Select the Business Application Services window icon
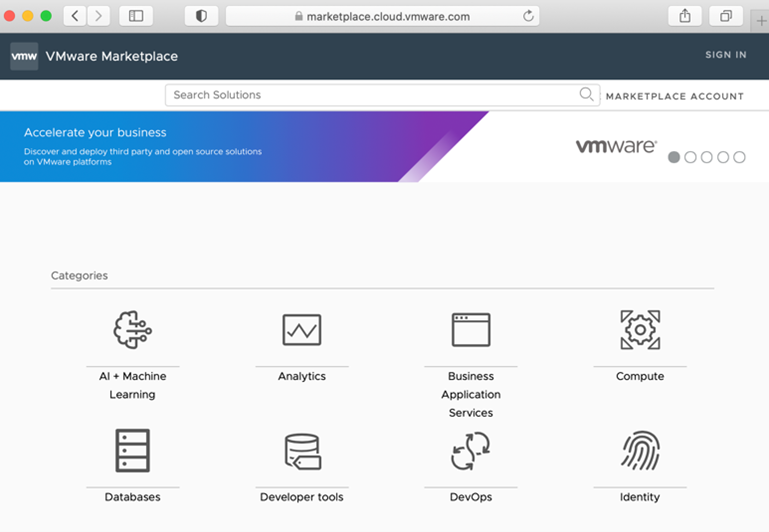769x532 pixels. (x=471, y=329)
